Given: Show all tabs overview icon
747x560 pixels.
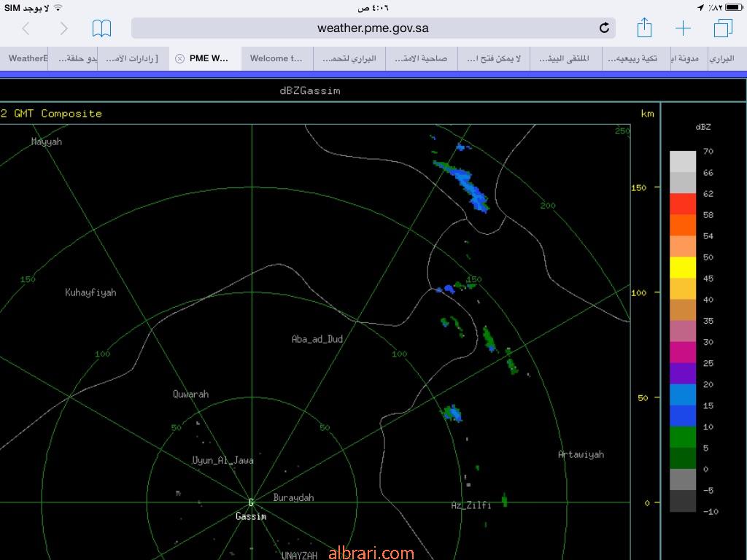Looking at the screenshot, I should 723,28.
